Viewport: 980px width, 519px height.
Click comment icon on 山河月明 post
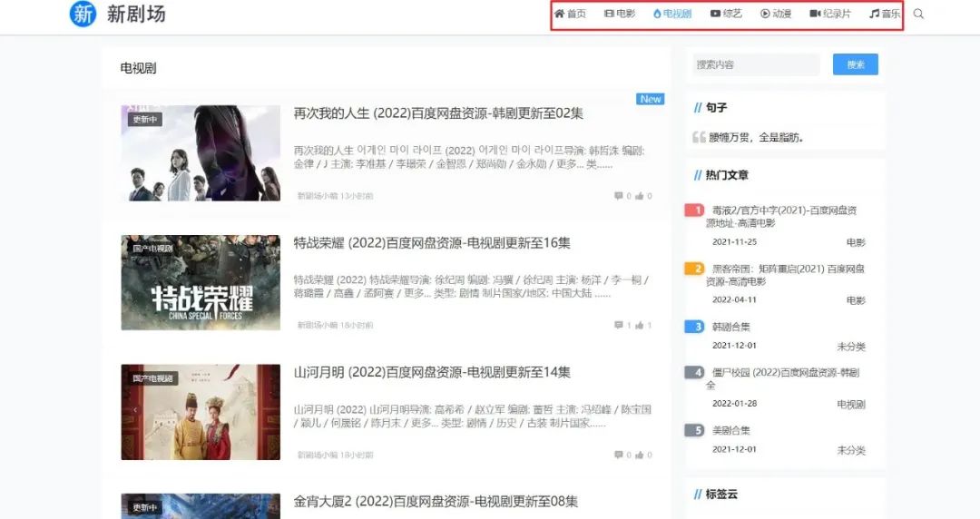point(619,455)
